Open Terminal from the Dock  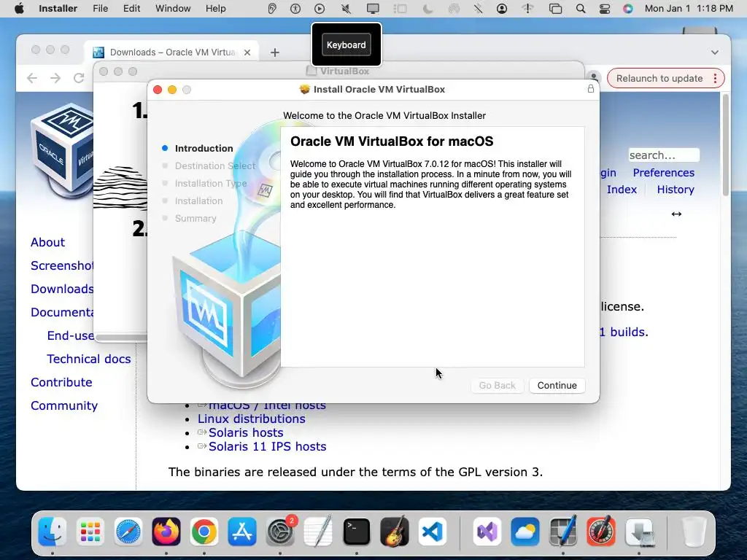tap(356, 532)
